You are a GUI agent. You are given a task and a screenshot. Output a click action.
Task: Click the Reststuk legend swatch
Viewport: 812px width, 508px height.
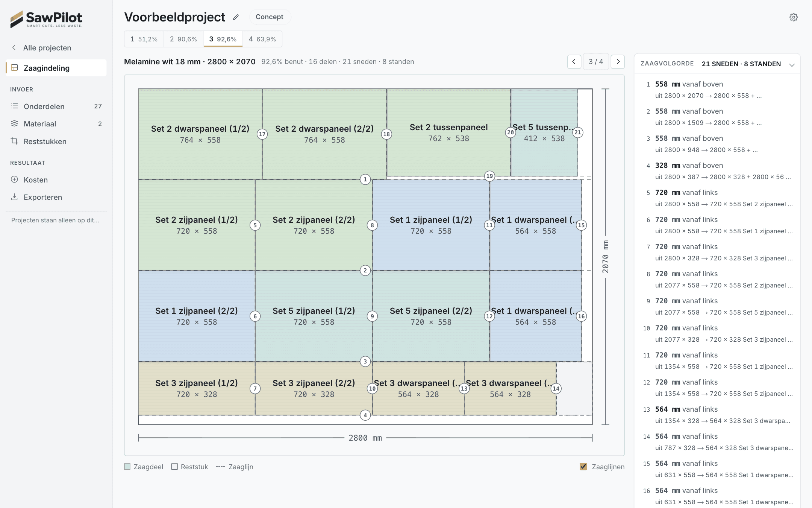[x=174, y=467]
